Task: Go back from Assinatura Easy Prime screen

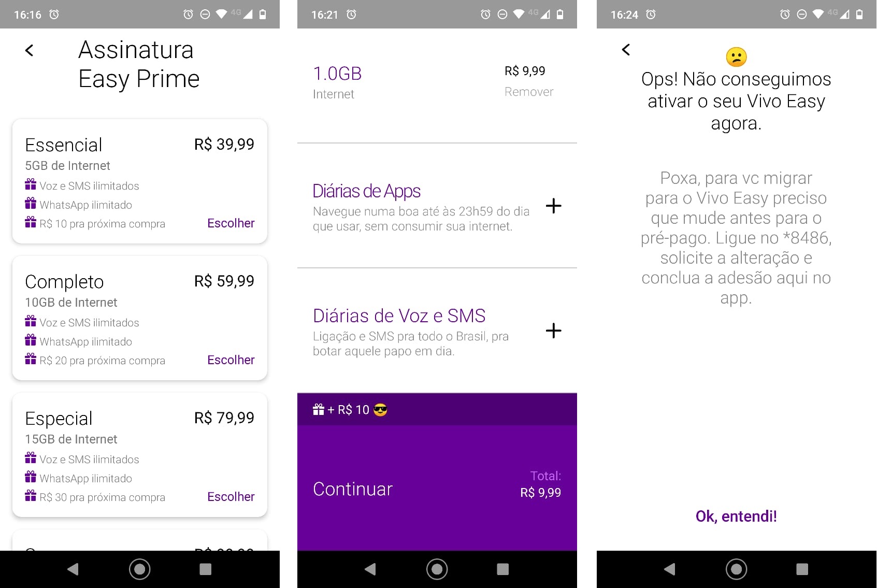Action: (x=30, y=50)
